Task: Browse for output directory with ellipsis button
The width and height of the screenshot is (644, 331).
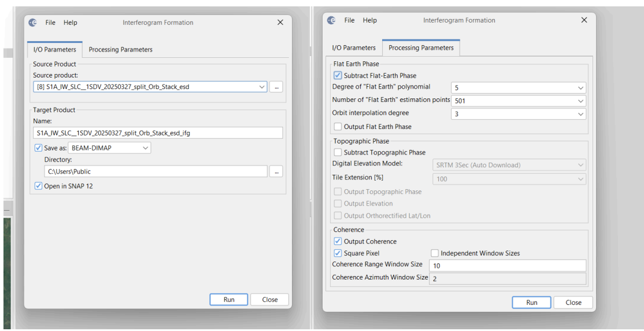Action: click(x=276, y=171)
